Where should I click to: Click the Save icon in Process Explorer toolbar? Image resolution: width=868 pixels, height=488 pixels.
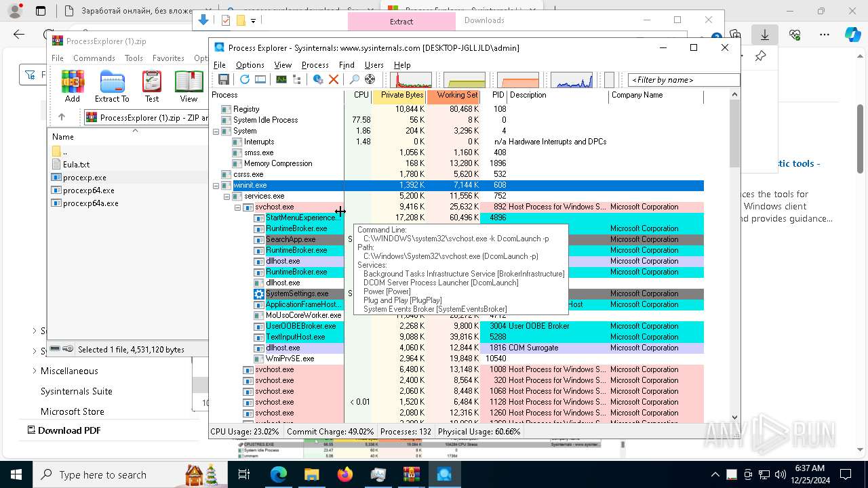pyautogui.click(x=223, y=79)
